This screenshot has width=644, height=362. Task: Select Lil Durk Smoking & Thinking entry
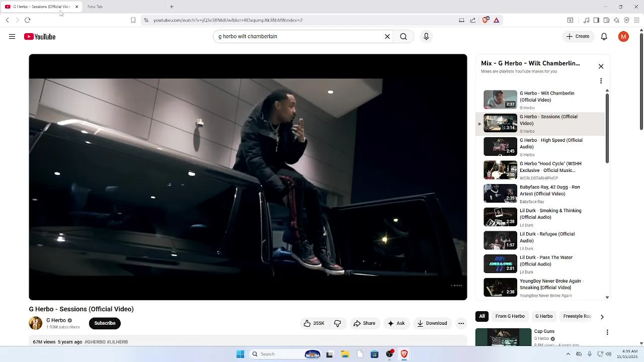point(540,217)
